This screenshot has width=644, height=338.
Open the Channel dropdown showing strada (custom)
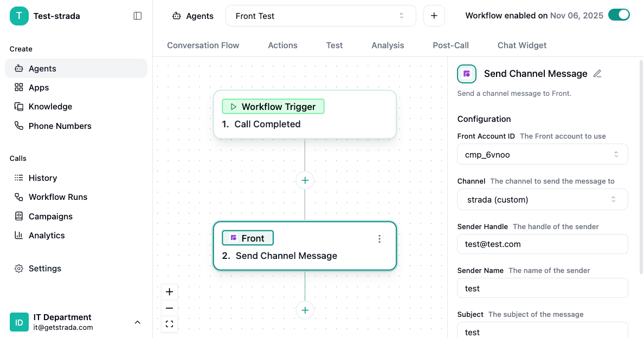tap(543, 199)
